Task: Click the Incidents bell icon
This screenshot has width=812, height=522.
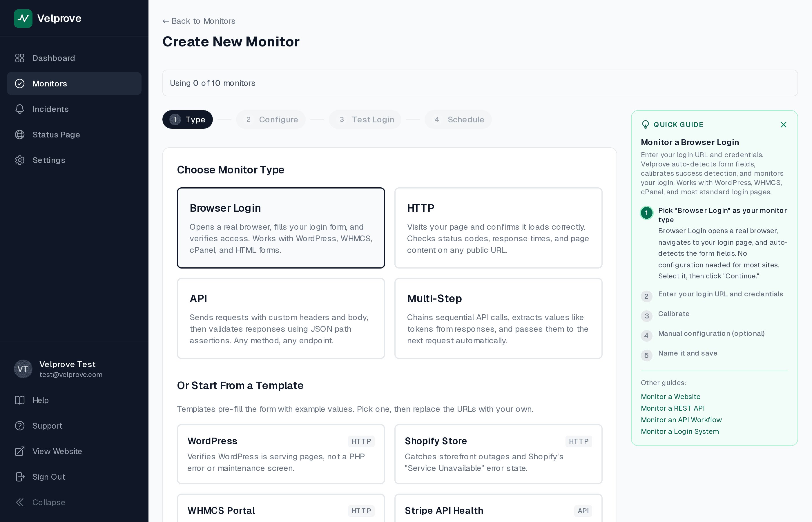Action: tap(20, 109)
